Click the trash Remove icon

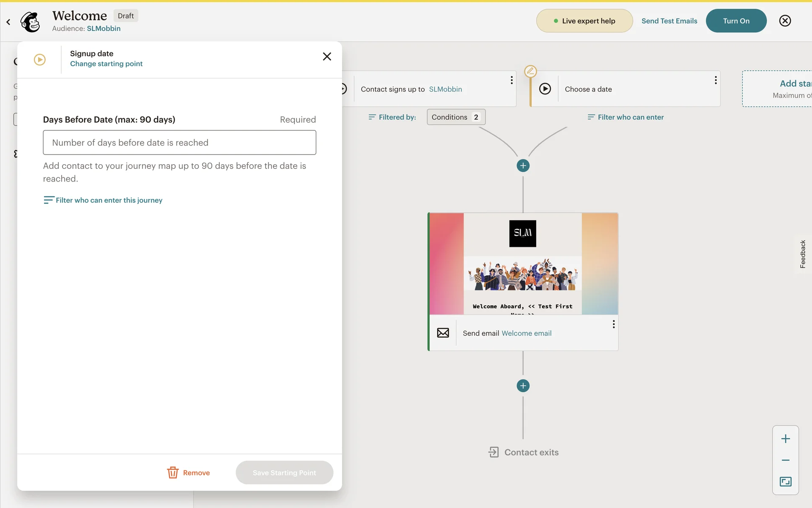click(x=173, y=472)
